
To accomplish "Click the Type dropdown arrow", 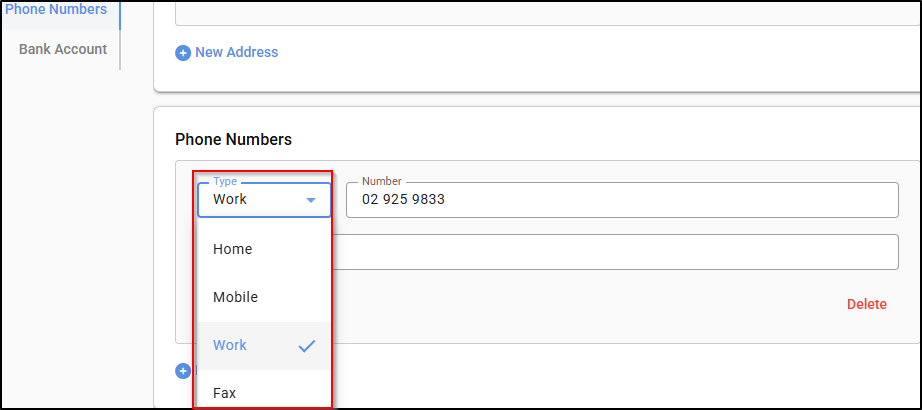I will tap(311, 200).
